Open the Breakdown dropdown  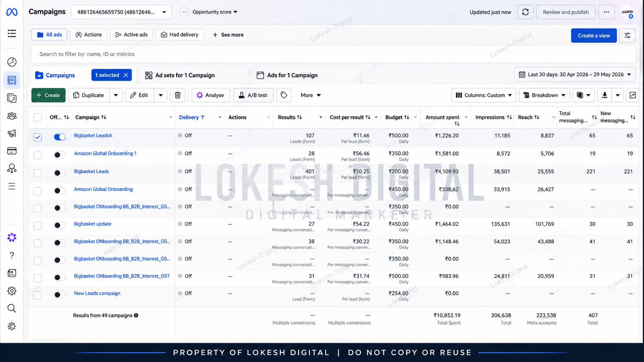tap(545, 95)
